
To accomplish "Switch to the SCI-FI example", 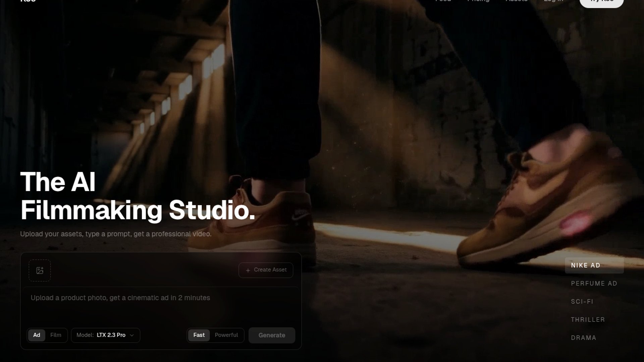I will coord(582,302).
